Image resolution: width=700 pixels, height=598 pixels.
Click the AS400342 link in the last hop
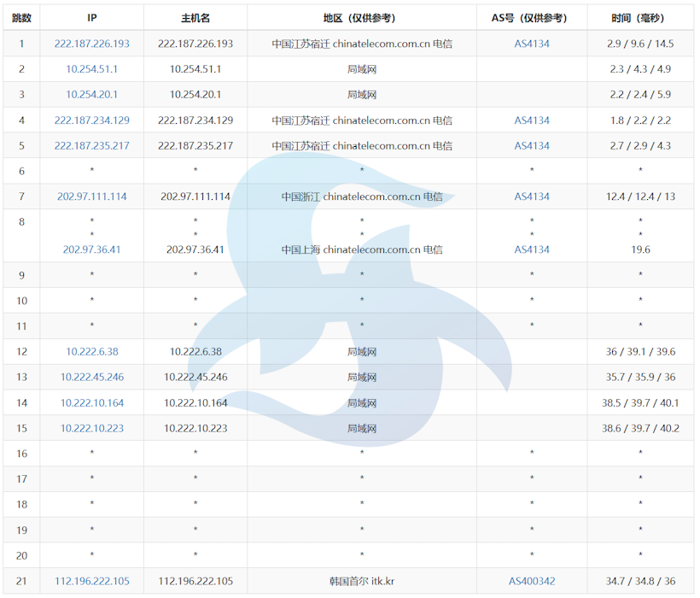pyautogui.click(x=530, y=581)
